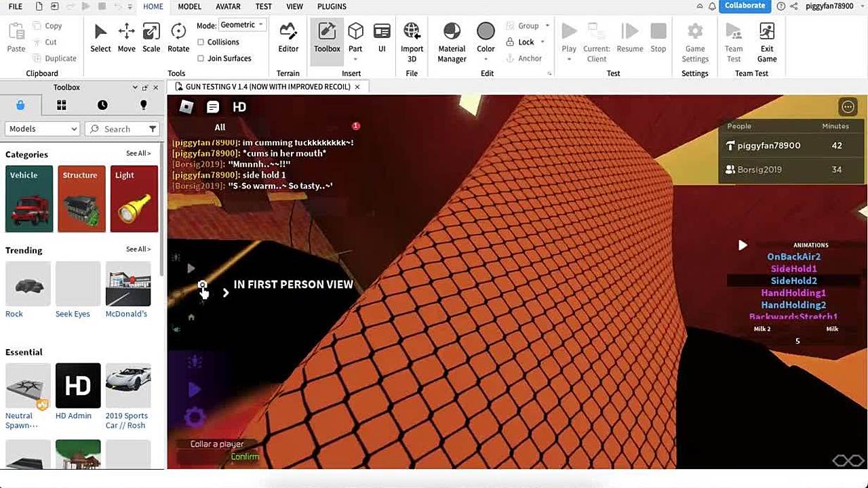Open the PLUGINS tab
Viewport: 868px width, 488px height.
pos(332,7)
